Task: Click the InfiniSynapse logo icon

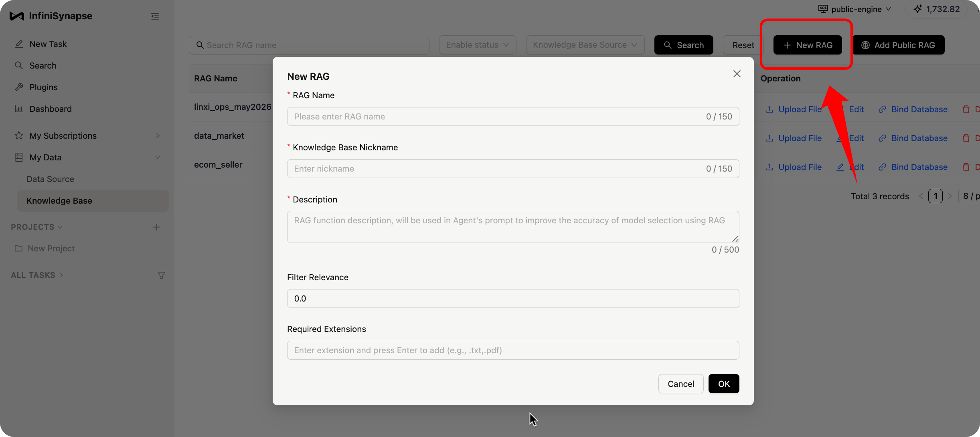Action: [x=16, y=16]
